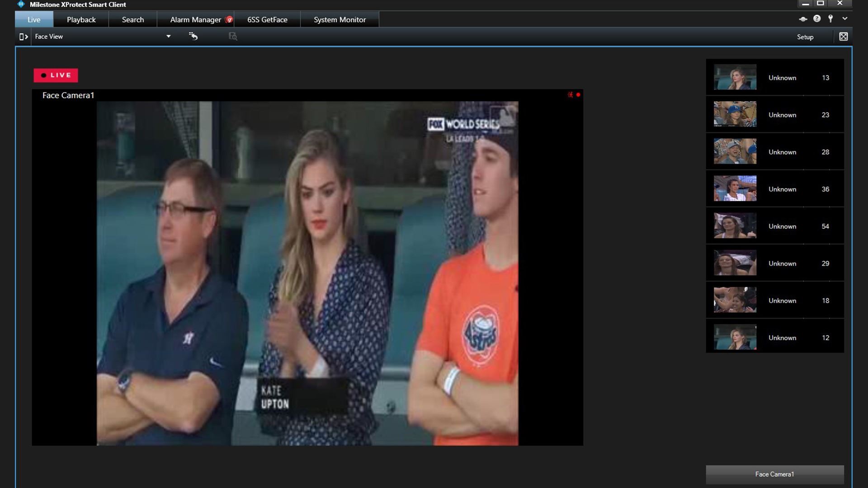Click the Milestone XProtect logo icon
This screenshot has height=488, width=868.
[21, 5]
